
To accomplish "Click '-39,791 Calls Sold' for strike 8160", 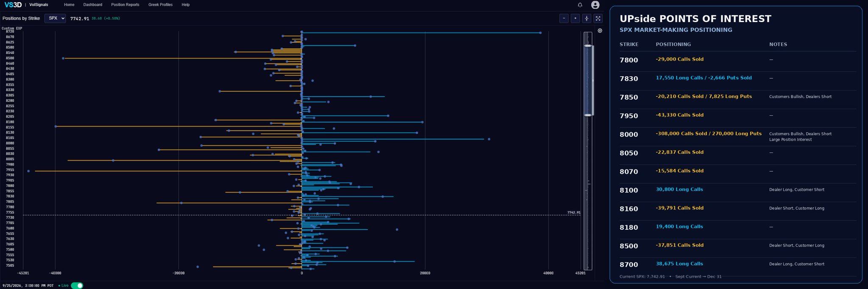I will (679, 208).
